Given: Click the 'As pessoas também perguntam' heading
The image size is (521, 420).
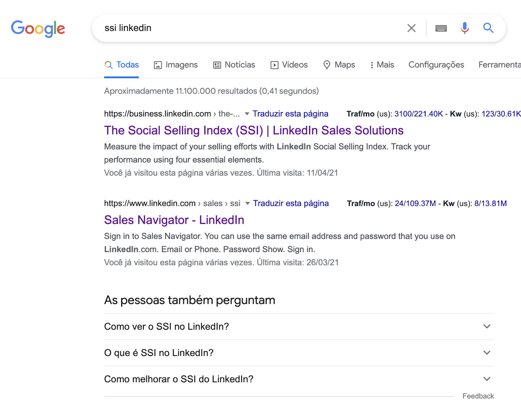Looking at the screenshot, I should click(x=190, y=300).
